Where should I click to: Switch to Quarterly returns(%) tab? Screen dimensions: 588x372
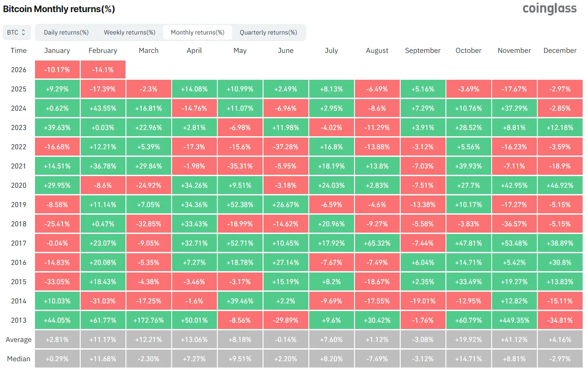tap(268, 32)
